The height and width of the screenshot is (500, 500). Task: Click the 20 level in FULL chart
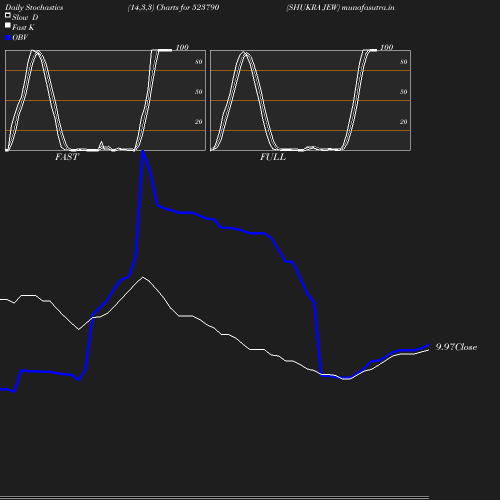[x=403, y=122]
